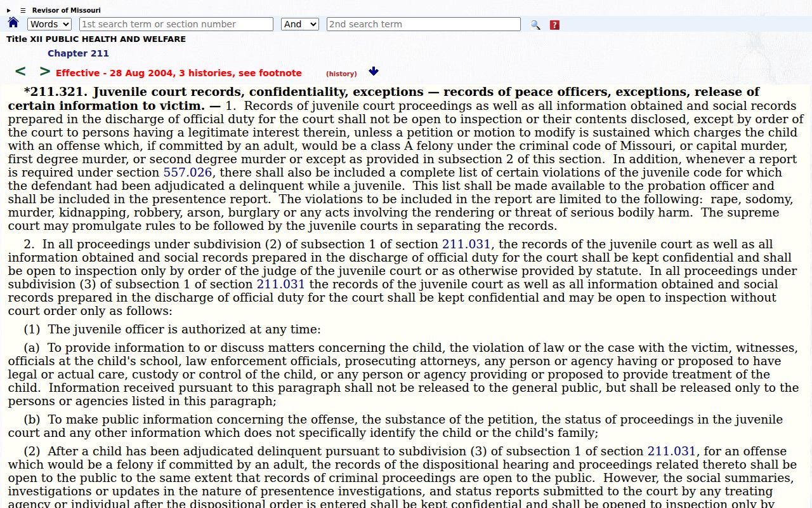Click the line '(1) The juvenile officer is authorized at any time:'
Screen dimensions: 812x508
pyautogui.click(x=172, y=329)
